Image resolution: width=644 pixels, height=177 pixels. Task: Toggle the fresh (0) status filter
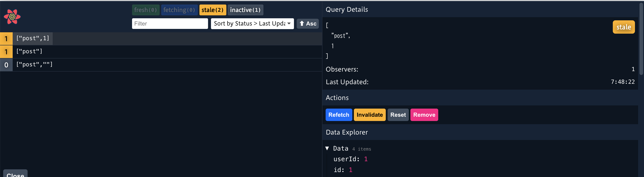pos(145,10)
